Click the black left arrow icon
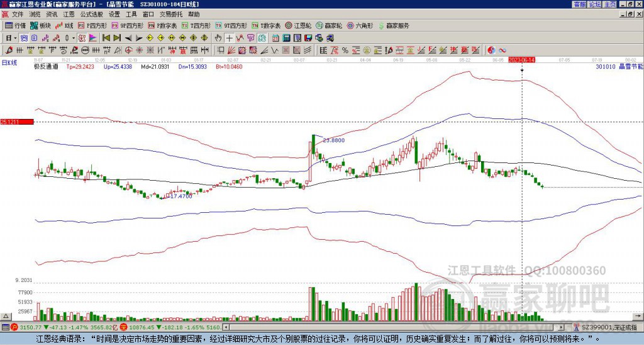Screen dimensions: 644x345 point(128,38)
